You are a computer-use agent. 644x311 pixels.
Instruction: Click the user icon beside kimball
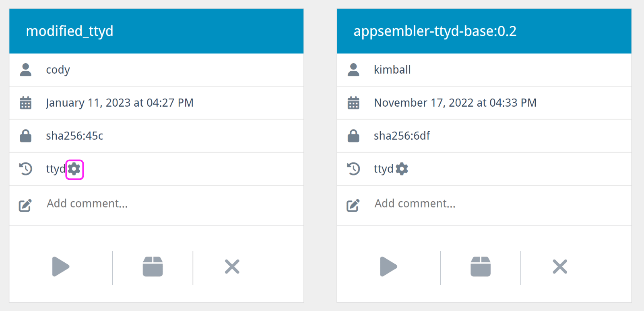[x=353, y=69]
